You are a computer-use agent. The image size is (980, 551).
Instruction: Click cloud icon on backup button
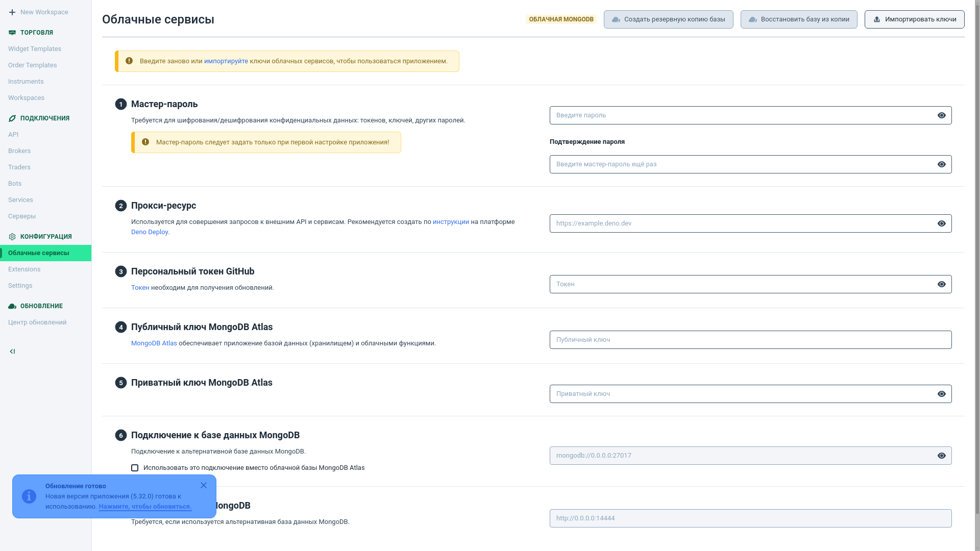point(616,19)
